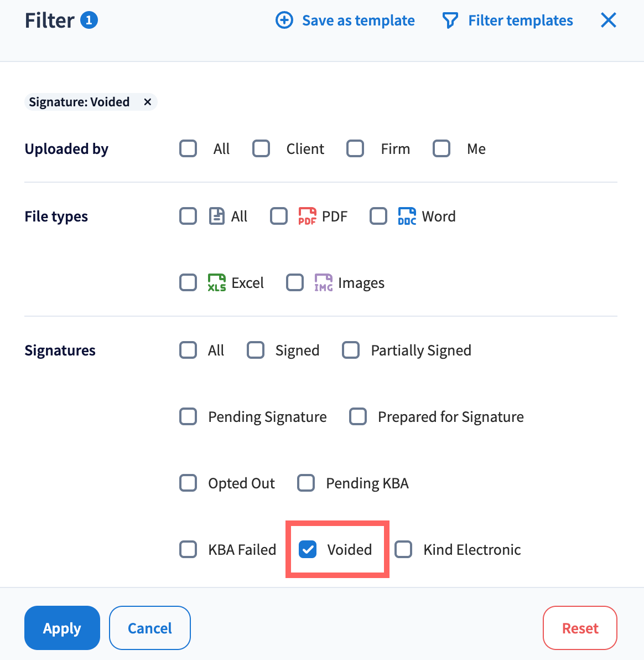Uncheck the Voided signature checkbox

(x=308, y=549)
